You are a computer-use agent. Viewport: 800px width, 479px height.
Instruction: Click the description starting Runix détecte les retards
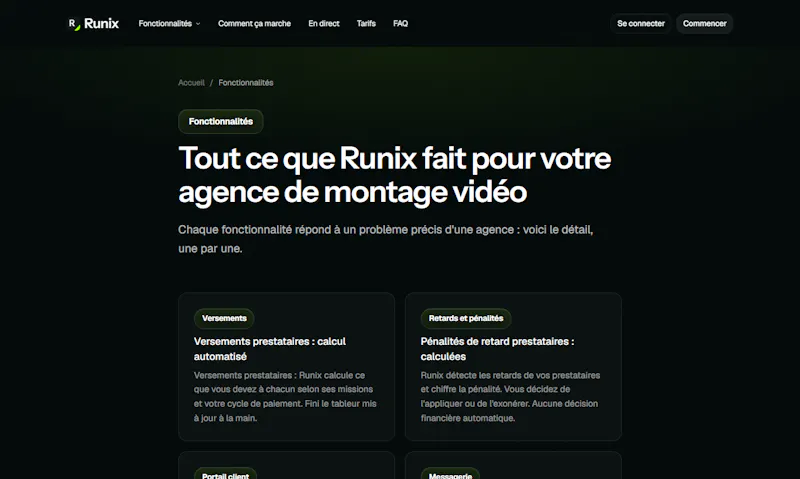click(x=510, y=396)
